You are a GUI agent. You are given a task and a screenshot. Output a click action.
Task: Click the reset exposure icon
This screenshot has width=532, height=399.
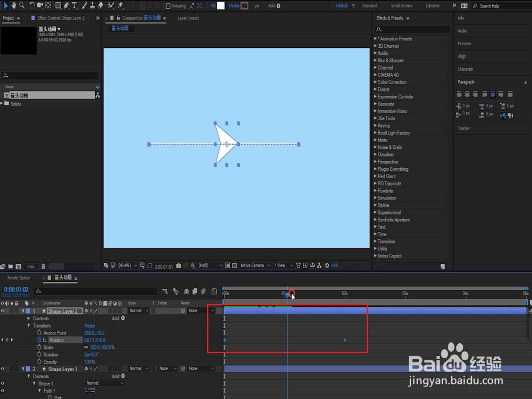(x=327, y=265)
